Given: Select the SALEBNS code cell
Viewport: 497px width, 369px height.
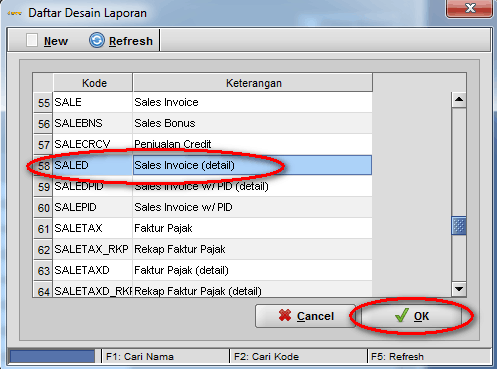Looking at the screenshot, I should (93, 123).
